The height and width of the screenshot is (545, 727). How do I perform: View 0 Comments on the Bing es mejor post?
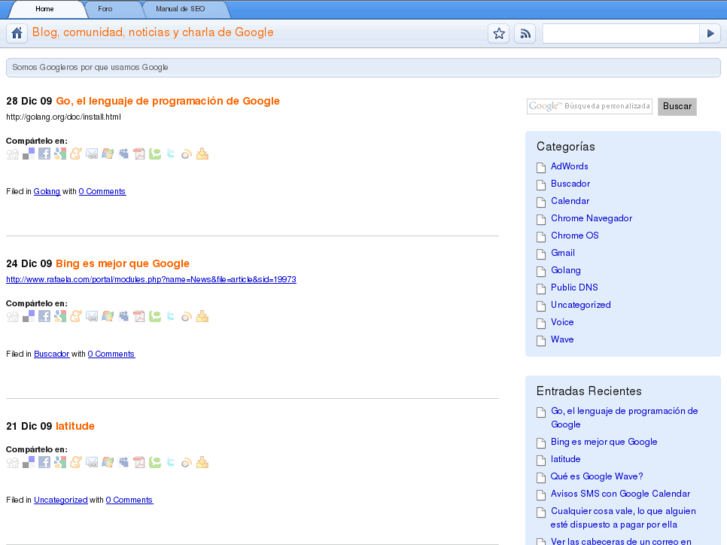click(x=111, y=354)
